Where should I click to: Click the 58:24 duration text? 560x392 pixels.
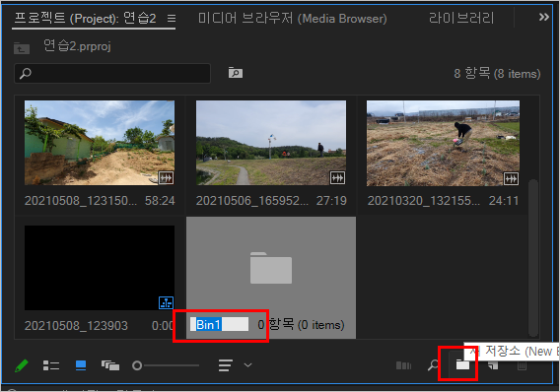coord(160,201)
